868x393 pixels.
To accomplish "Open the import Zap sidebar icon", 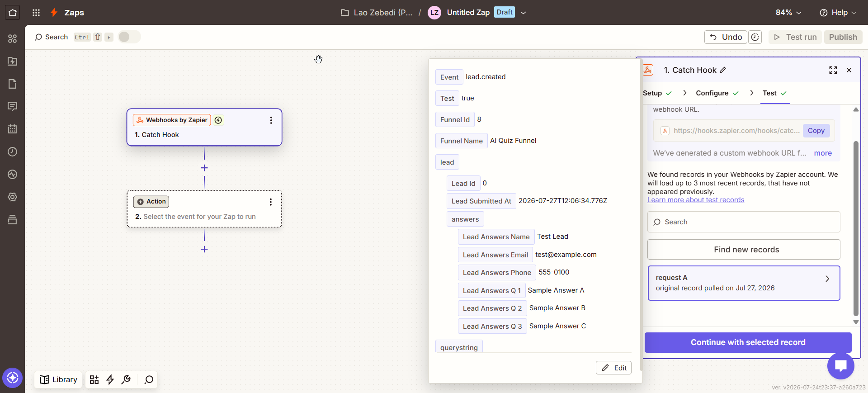I will click(12, 62).
